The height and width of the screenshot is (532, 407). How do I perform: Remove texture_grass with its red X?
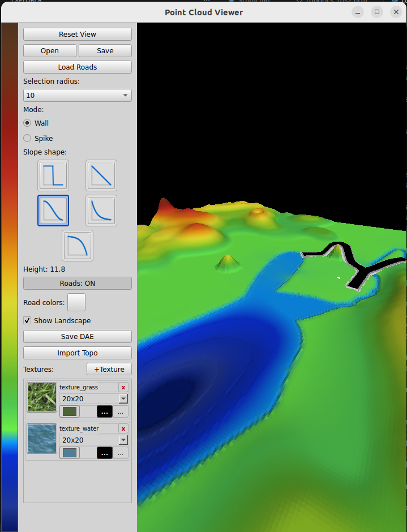coord(123,388)
